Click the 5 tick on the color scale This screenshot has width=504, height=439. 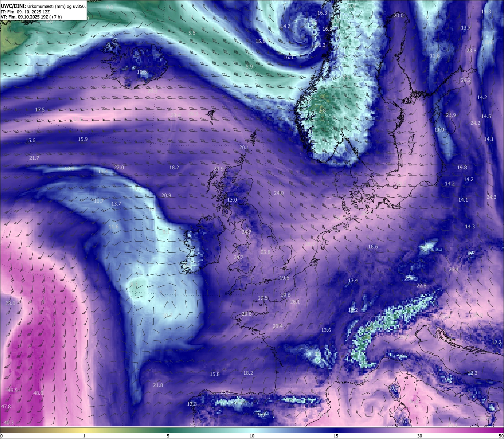point(168,436)
